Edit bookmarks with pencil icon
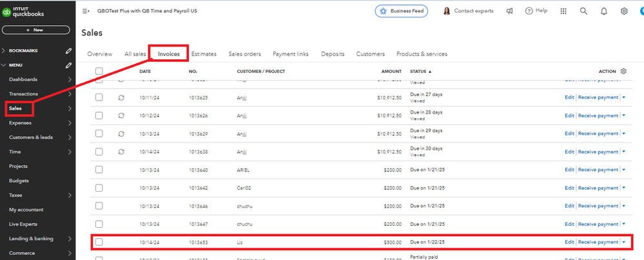This screenshot has height=260, width=644. (x=68, y=51)
